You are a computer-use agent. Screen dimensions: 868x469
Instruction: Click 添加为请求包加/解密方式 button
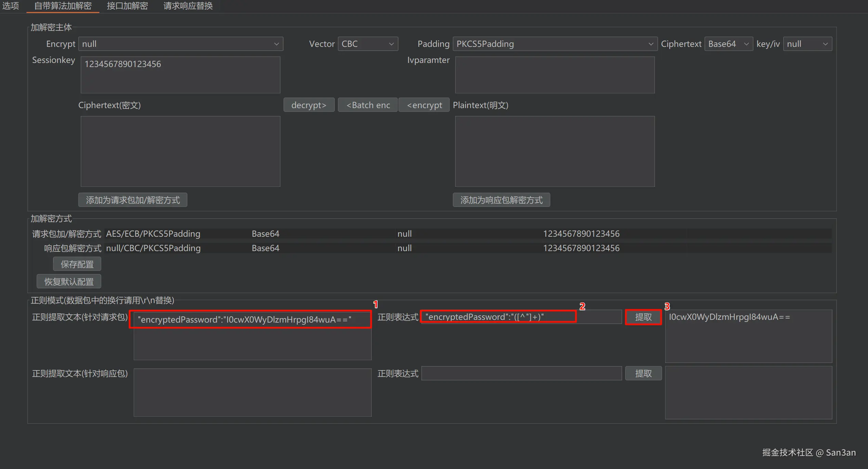[x=133, y=200]
